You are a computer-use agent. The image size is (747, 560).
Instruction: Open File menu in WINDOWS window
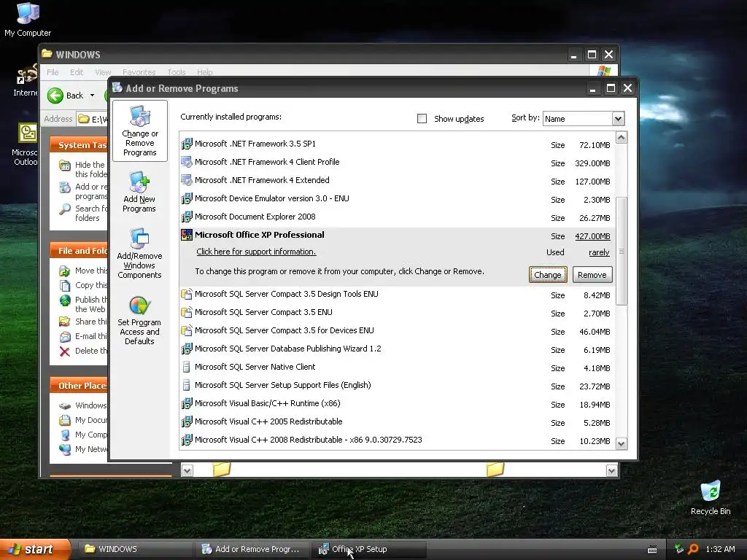(53, 72)
